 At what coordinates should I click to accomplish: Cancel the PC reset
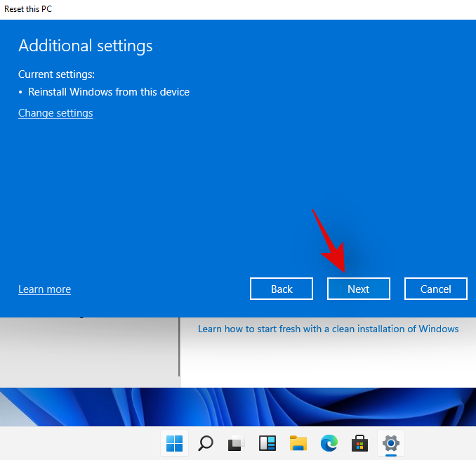pos(435,289)
